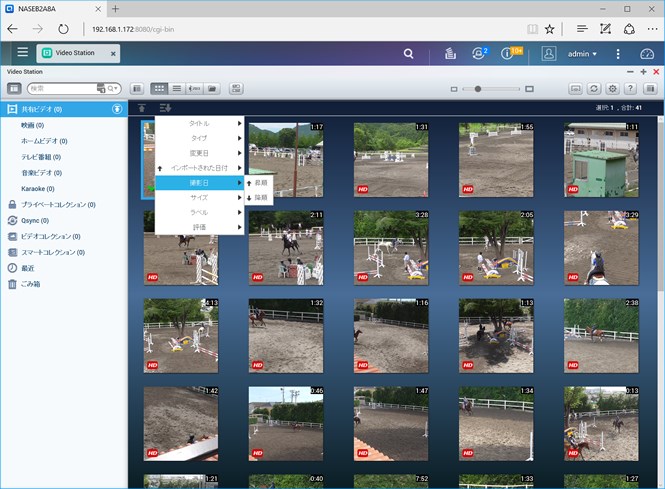Add page to favorites star icon
This screenshot has width=665, height=489.
[x=550, y=29]
